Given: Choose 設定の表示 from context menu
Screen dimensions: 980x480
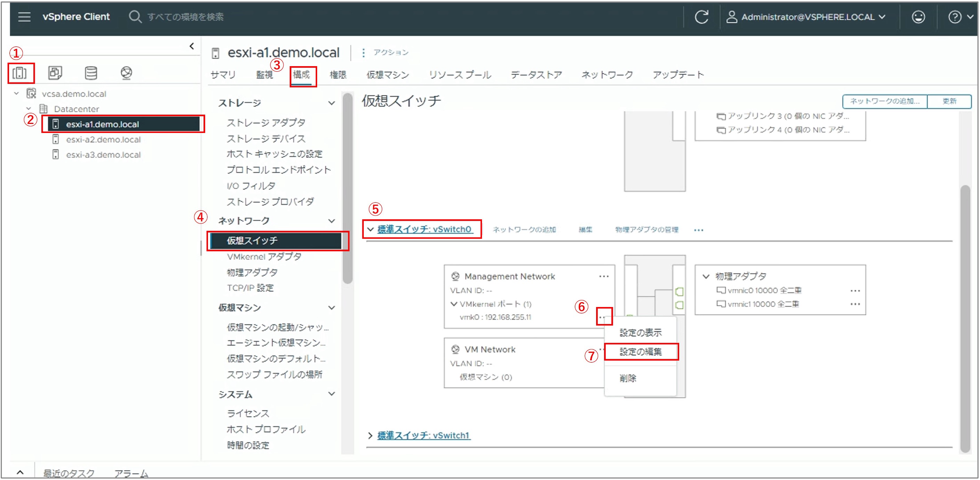Looking at the screenshot, I should pyautogui.click(x=640, y=333).
